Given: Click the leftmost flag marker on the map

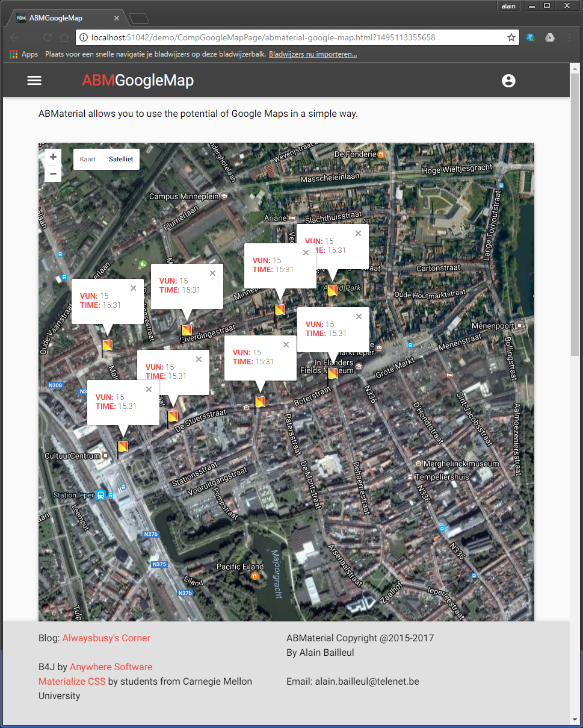Looking at the screenshot, I should [107, 345].
